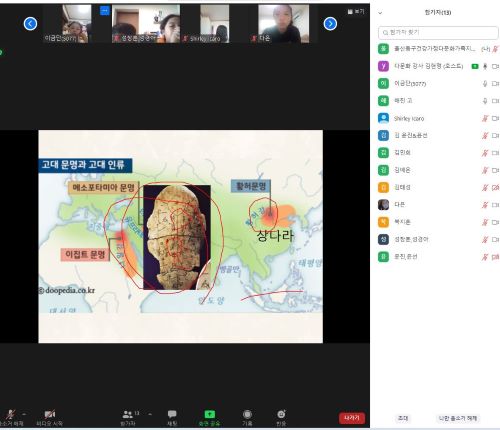Click the host's camera icon
This screenshot has width=500, height=430.
tap(495, 66)
